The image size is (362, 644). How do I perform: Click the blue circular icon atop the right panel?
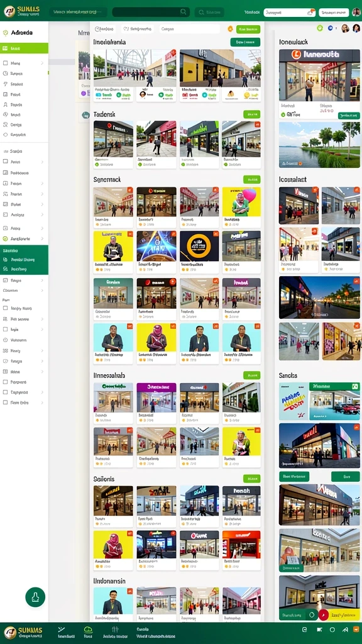(331, 28)
